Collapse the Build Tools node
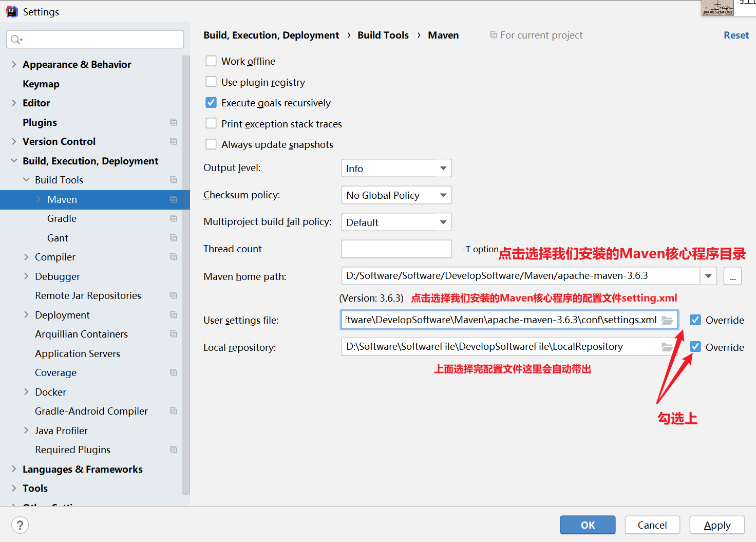 pos(26,180)
